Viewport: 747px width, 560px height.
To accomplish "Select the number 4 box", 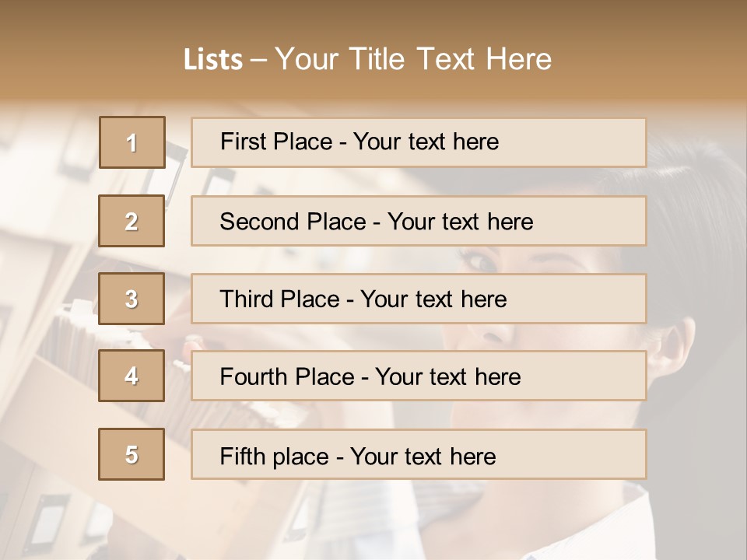I will 132,376.
